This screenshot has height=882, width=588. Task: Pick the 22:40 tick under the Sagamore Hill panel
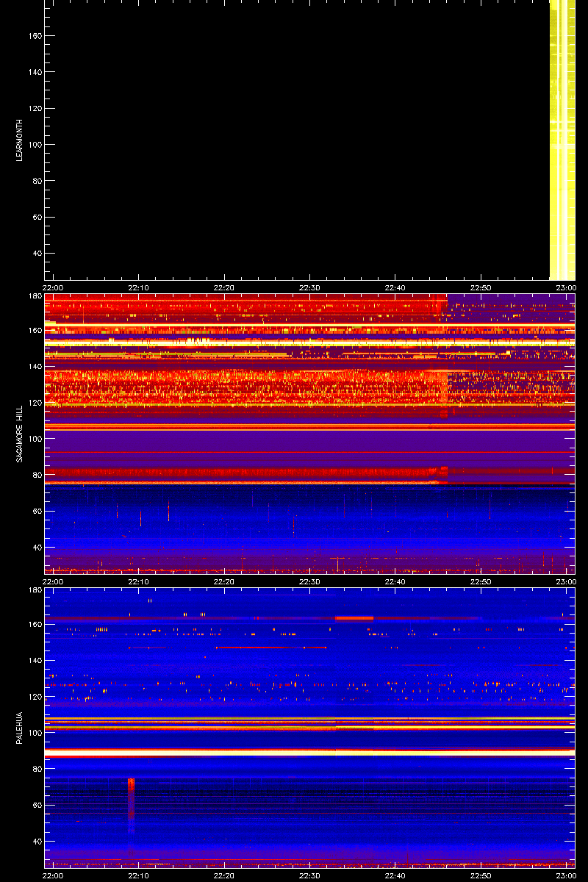coord(395,581)
